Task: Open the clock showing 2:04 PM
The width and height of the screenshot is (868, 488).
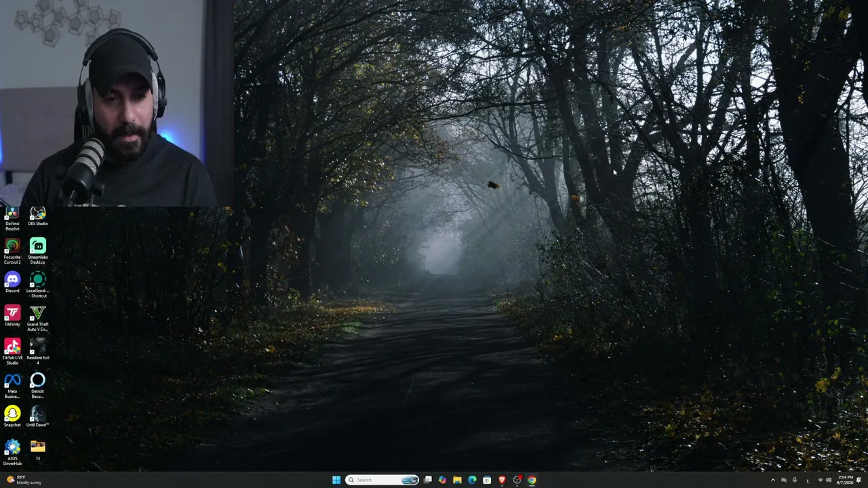Action: click(x=845, y=480)
